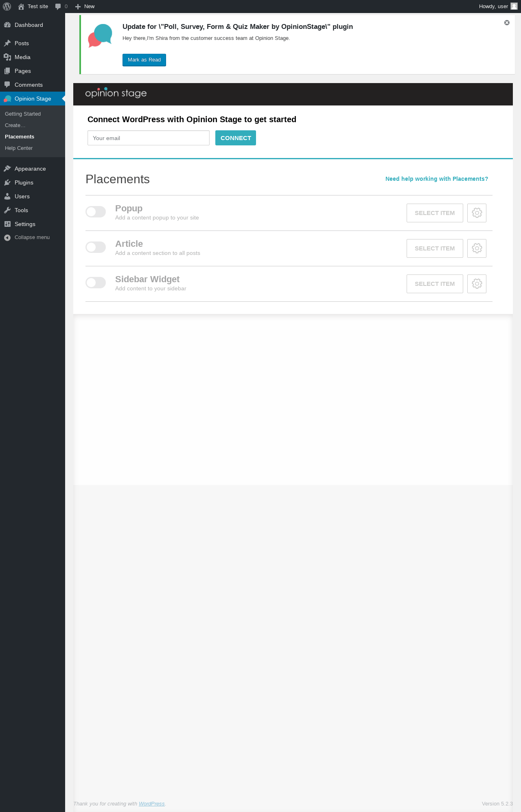
Task: Click the plus New icon in admin bar
Action: [x=78, y=7]
